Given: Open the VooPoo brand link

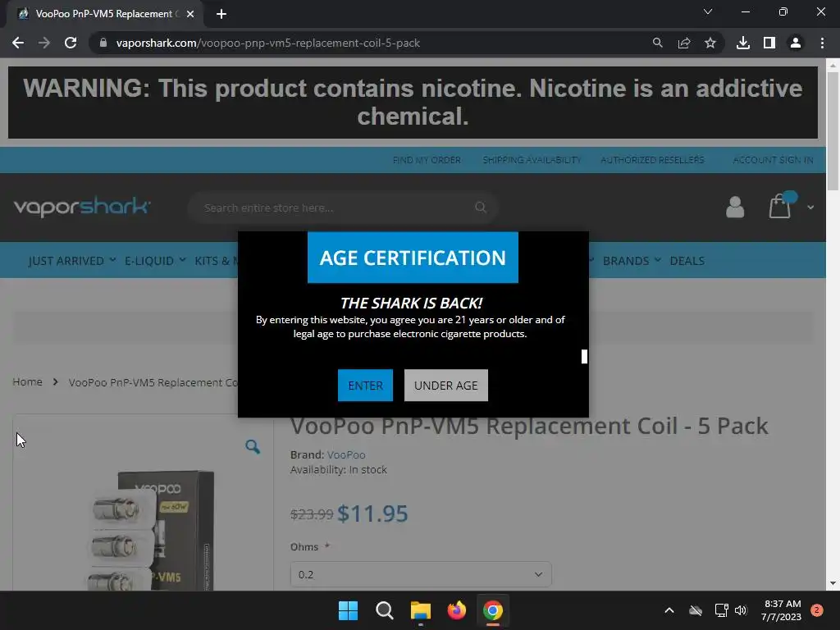Looking at the screenshot, I should coord(346,454).
